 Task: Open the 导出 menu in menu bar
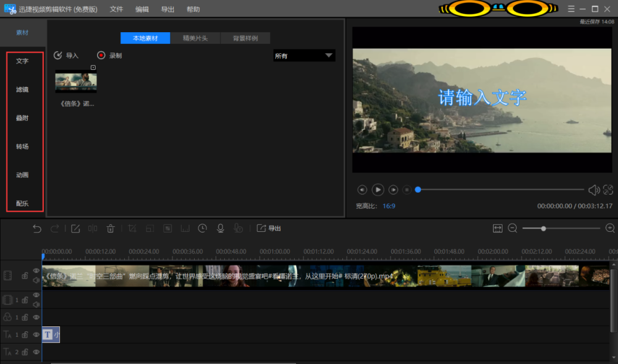click(167, 9)
